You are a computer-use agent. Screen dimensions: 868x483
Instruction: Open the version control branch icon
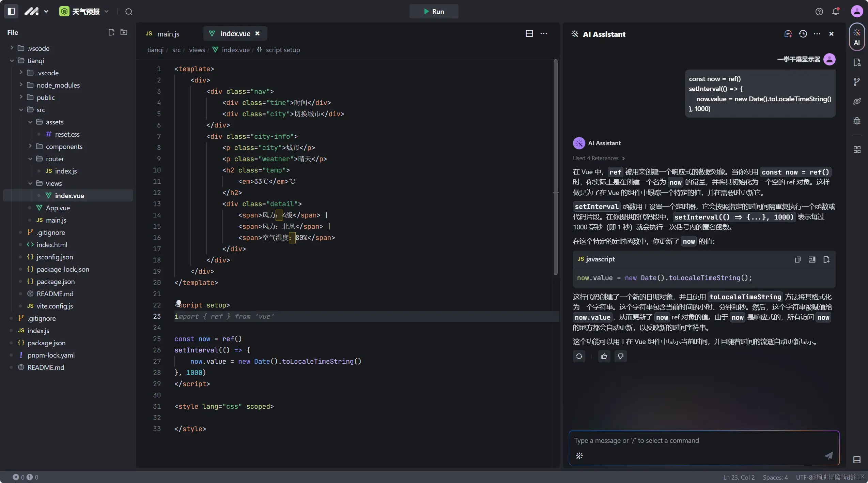[857, 82]
